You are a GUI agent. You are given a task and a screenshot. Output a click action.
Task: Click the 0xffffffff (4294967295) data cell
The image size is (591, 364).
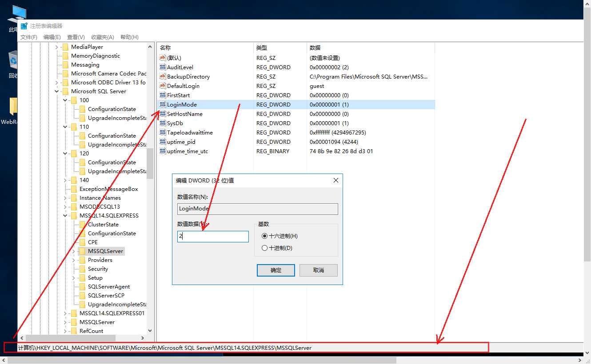click(x=338, y=132)
